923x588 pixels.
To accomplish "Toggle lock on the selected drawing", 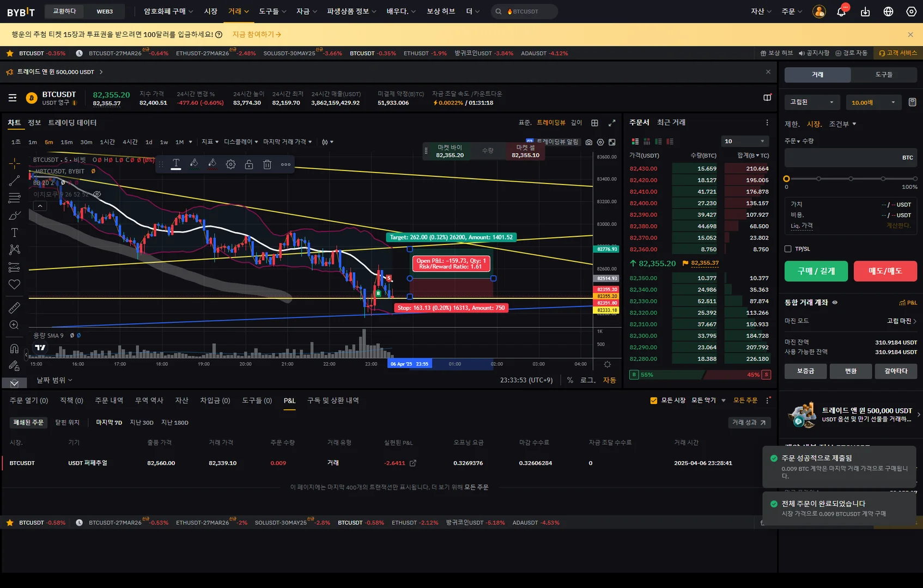I will click(x=249, y=164).
